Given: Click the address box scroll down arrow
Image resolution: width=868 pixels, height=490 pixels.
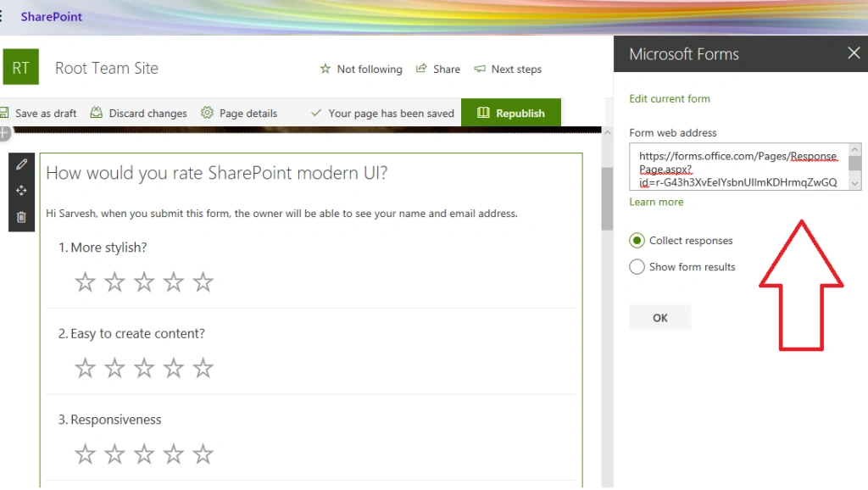Looking at the screenshot, I should (x=854, y=184).
